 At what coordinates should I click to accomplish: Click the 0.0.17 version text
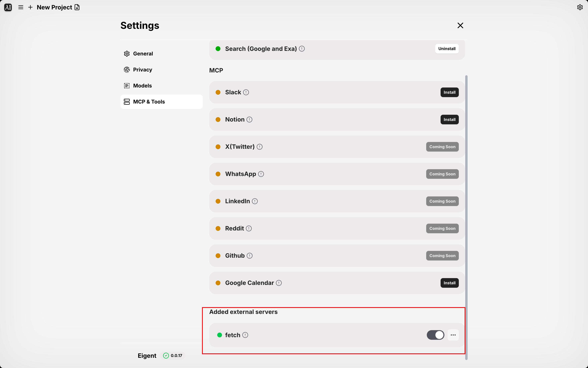pos(176,356)
